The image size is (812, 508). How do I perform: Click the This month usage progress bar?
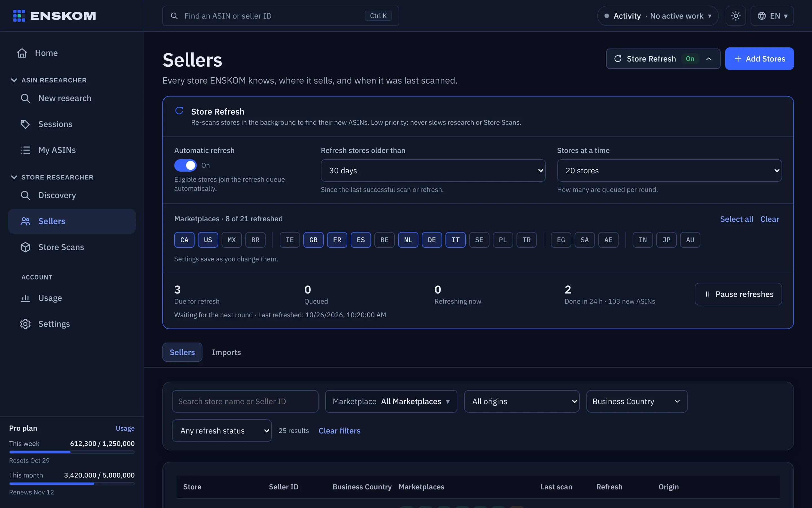pyautogui.click(x=72, y=484)
